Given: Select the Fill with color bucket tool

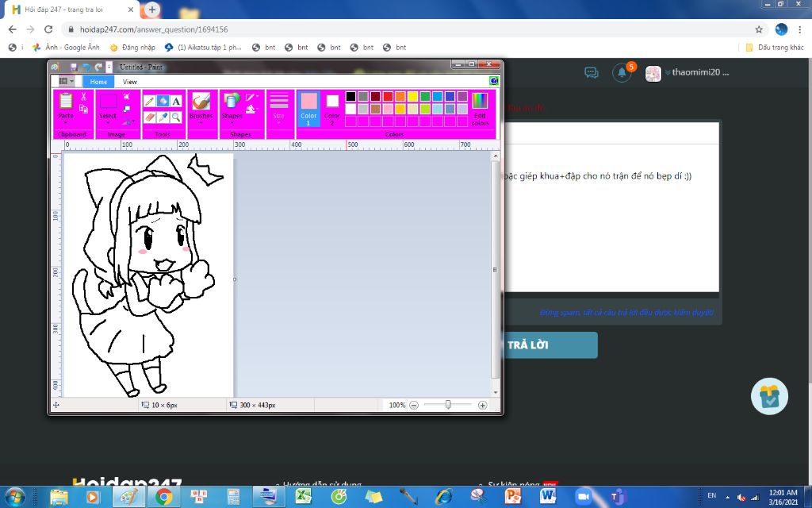Looking at the screenshot, I should [163, 101].
